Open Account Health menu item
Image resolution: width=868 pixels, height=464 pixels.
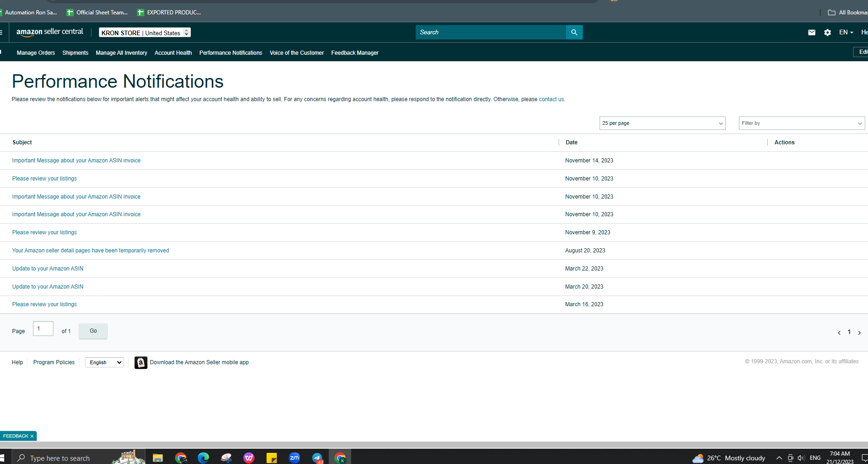[173, 53]
